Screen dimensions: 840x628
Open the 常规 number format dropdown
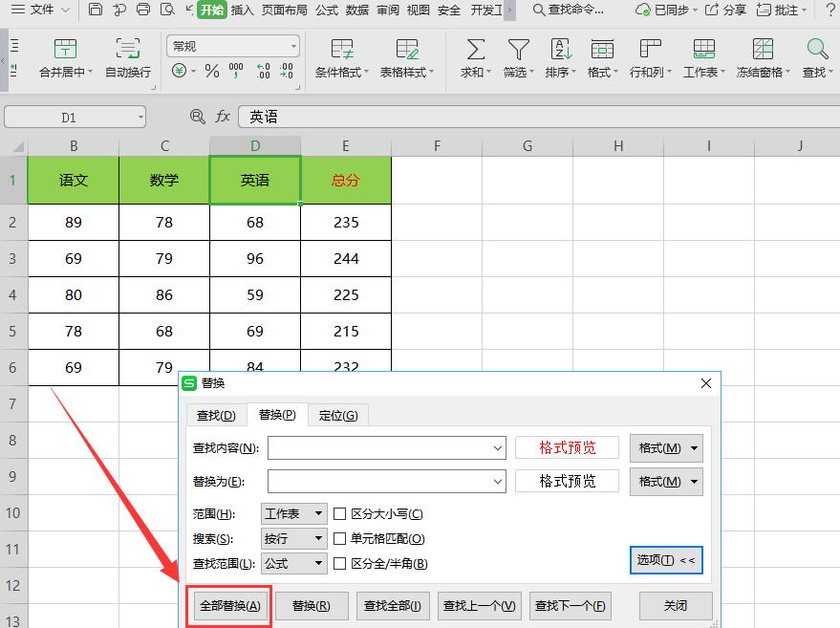pyautogui.click(x=233, y=46)
